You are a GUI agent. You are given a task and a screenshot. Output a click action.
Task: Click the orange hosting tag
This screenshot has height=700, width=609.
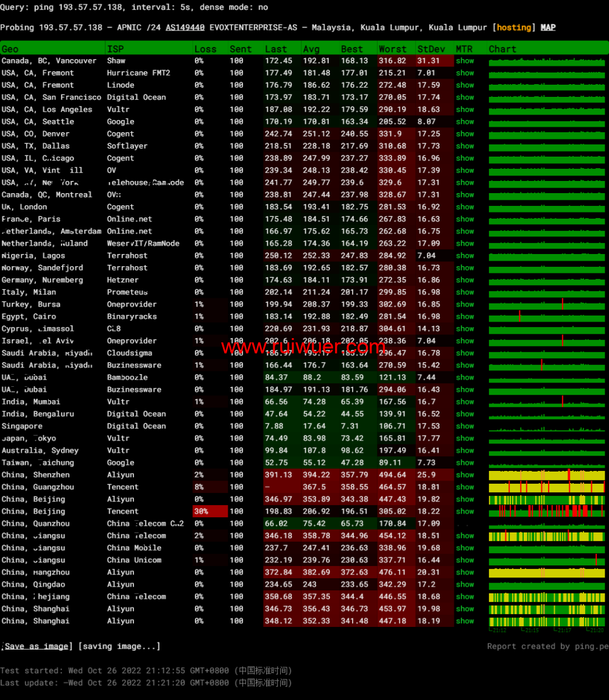pyautogui.click(x=514, y=27)
